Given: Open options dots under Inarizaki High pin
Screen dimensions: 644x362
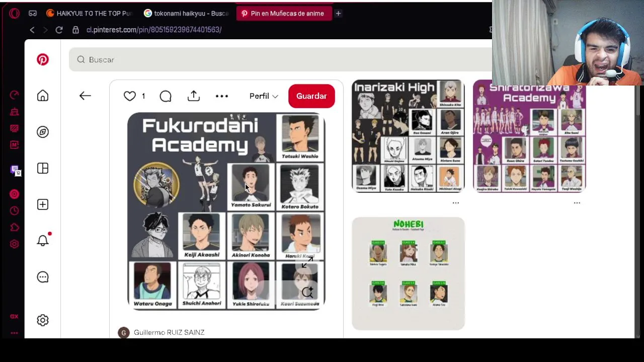Looking at the screenshot, I should click(456, 203).
